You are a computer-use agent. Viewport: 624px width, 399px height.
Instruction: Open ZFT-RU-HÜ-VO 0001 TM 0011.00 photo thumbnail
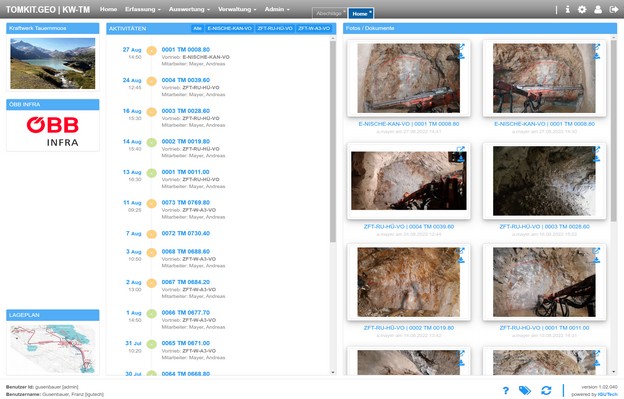click(544, 282)
